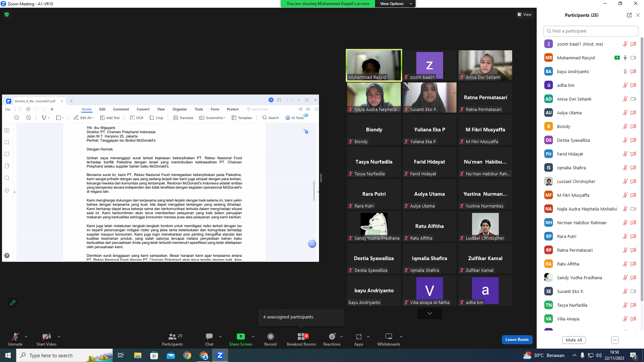Open the Chat panel
The image size is (644, 362).
click(209, 339)
